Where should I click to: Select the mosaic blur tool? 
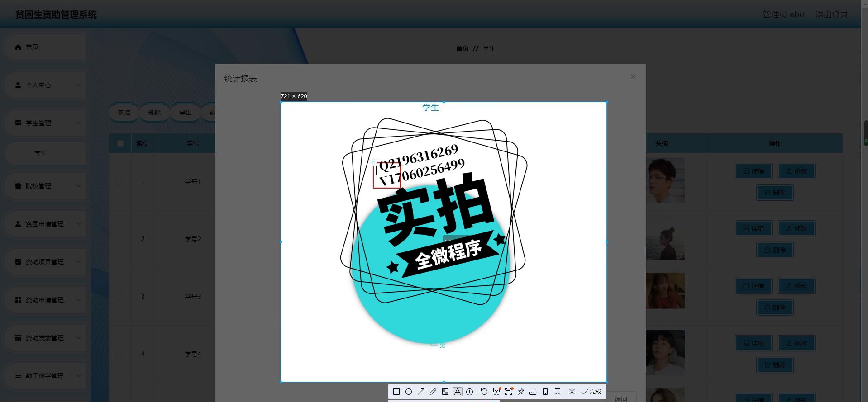click(x=445, y=392)
